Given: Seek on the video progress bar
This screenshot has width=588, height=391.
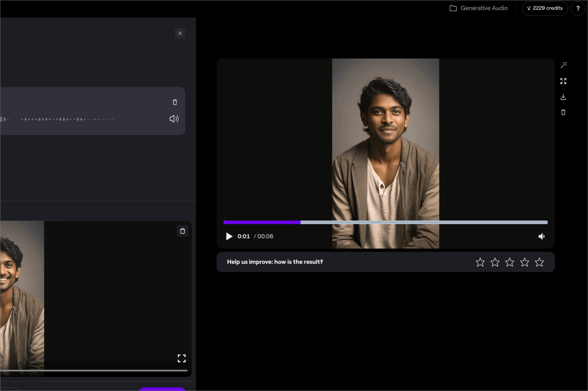Looking at the screenshot, I should pos(385,222).
